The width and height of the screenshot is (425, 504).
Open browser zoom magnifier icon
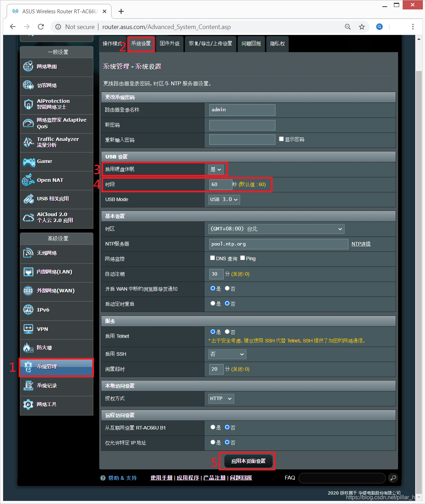pyautogui.click(x=348, y=27)
